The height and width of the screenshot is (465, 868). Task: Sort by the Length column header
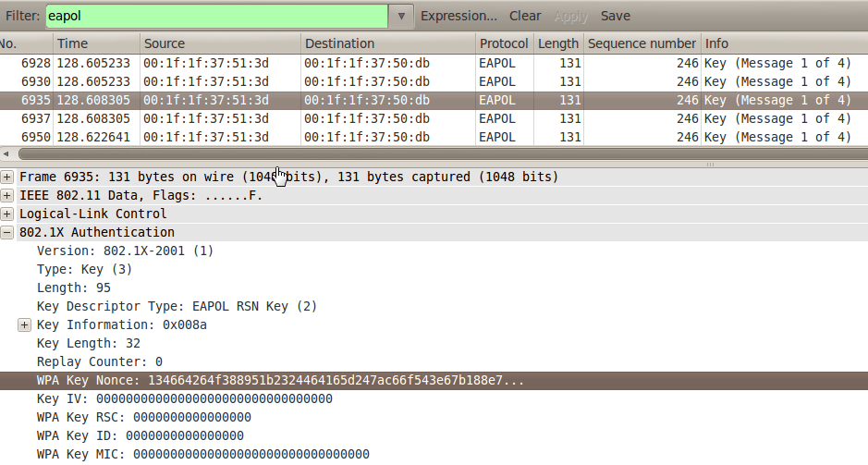pos(558,43)
